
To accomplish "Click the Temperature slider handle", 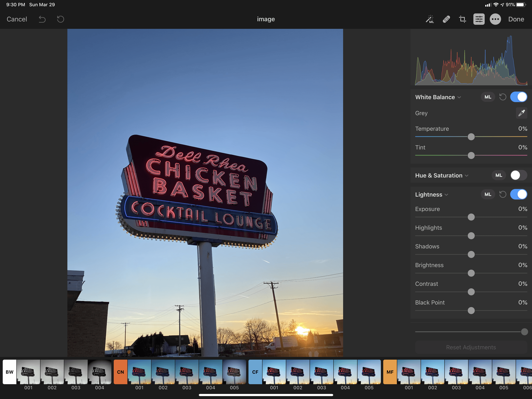I will click(471, 137).
